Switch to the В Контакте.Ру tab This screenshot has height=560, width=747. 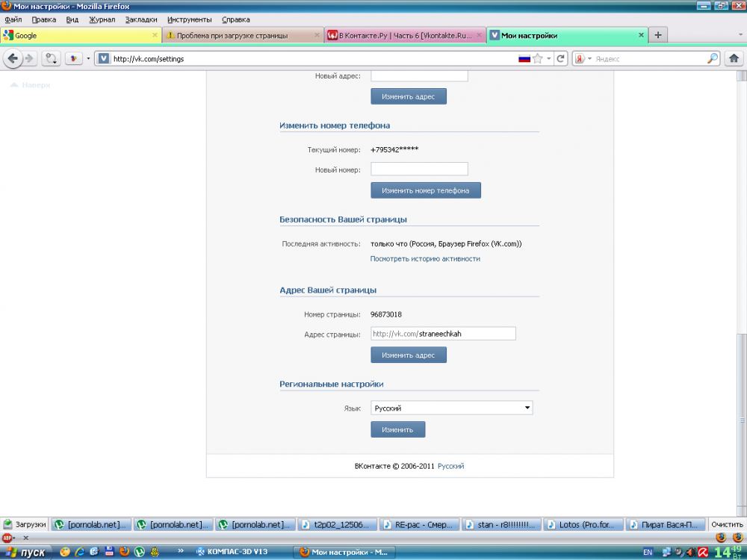(405, 35)
